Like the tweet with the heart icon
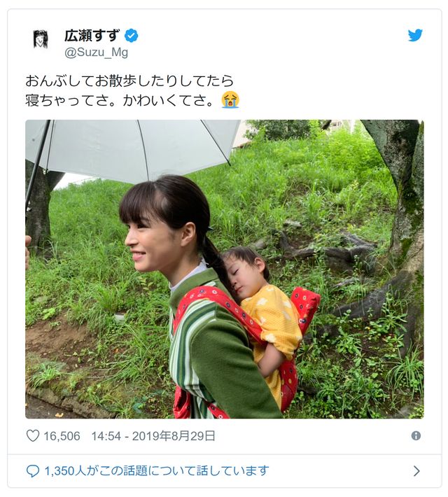Image resolution: width=448 pixels, height=497 pixels. coord(33,436)
